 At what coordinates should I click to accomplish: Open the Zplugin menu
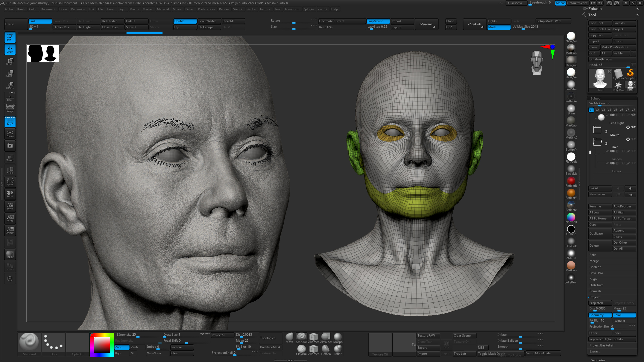pyautogui.click(x=308, y=9)
